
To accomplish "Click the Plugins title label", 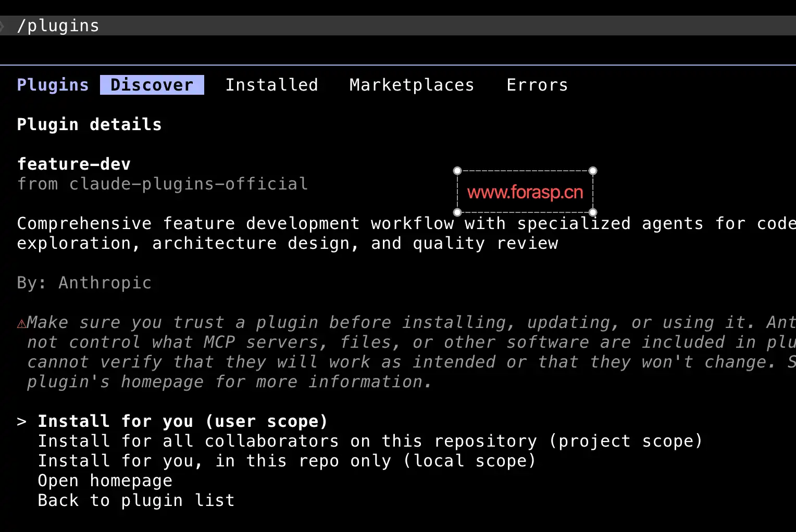I will (53, 85).
